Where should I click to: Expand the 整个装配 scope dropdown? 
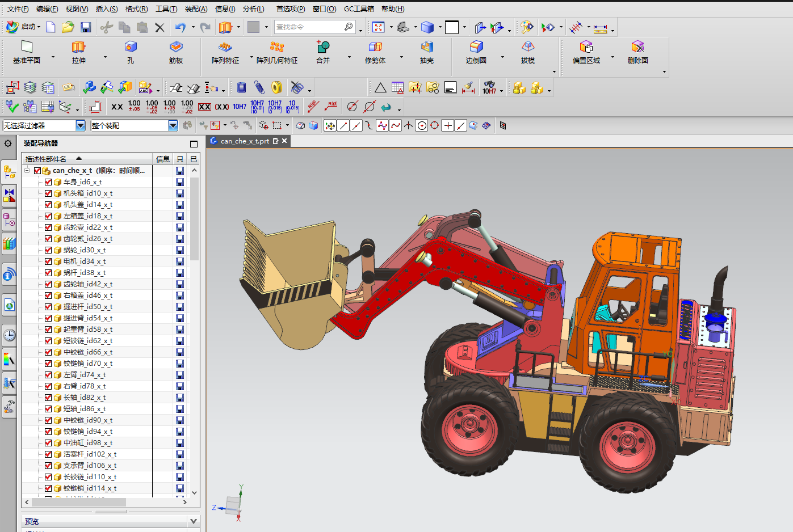click(173, 125)
